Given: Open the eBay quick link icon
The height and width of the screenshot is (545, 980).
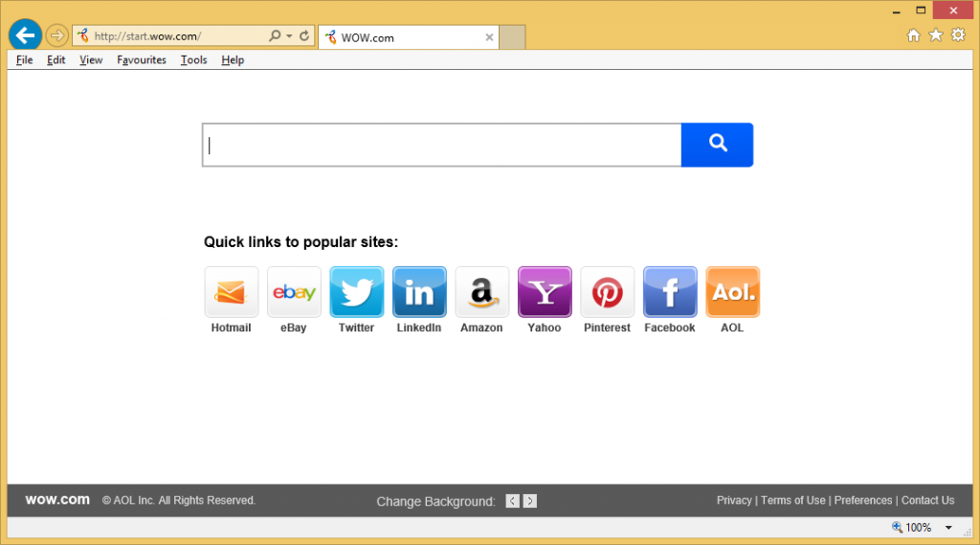Looking at the screenshot, I should pos(294,292).
